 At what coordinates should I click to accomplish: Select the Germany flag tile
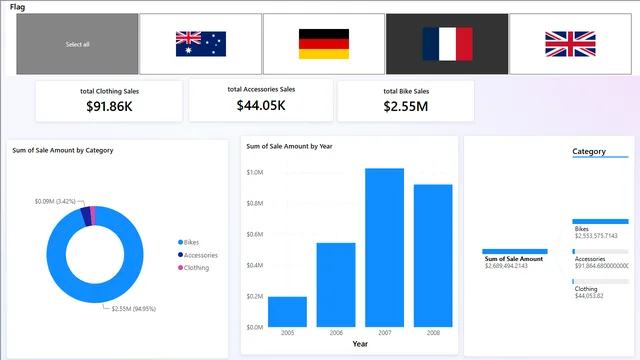click(x=324, y=44)
